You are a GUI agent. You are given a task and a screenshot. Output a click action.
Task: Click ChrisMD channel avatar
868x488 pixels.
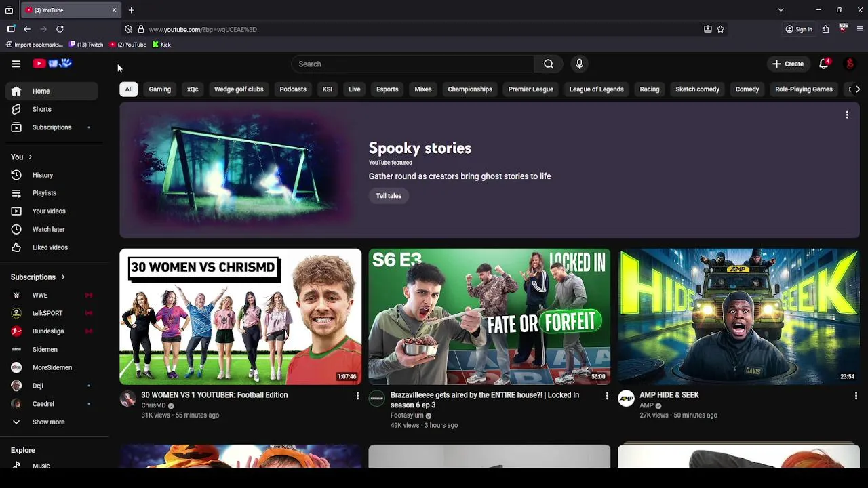coord(127,399)
